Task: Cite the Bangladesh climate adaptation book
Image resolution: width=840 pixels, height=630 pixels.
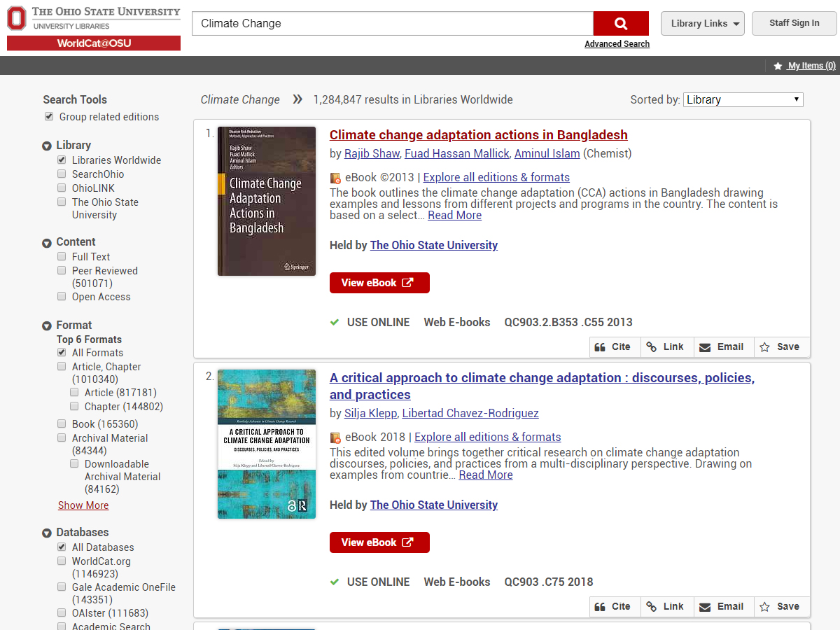Action: tap(612, 347)
